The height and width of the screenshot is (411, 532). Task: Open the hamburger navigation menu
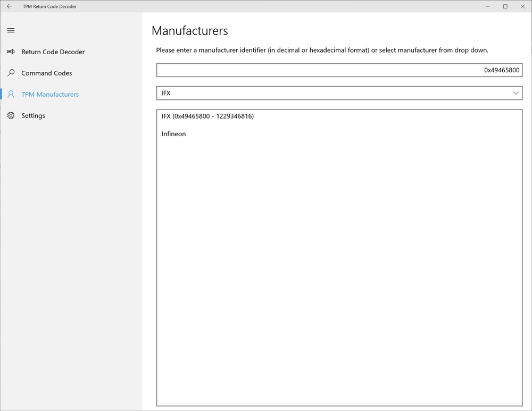[x=11, y=30]
